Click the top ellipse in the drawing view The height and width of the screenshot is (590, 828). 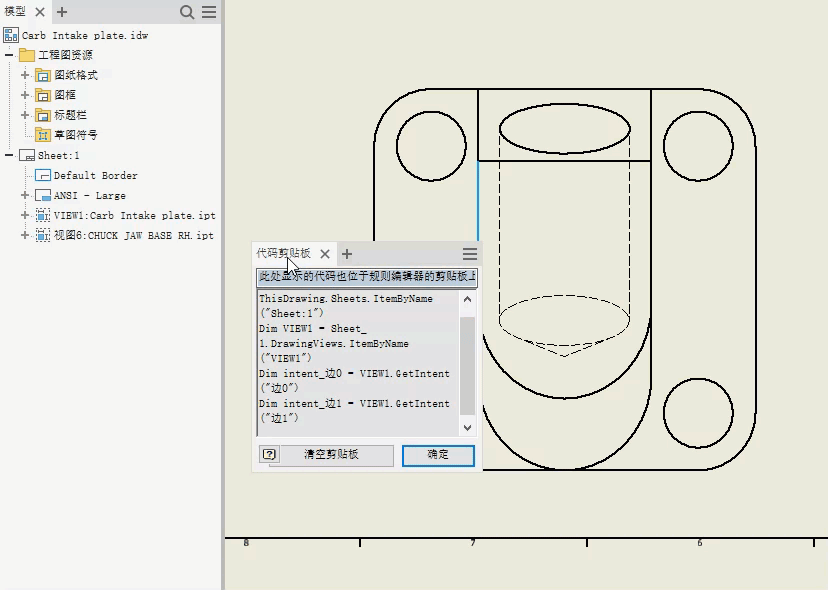click(564, 128)
